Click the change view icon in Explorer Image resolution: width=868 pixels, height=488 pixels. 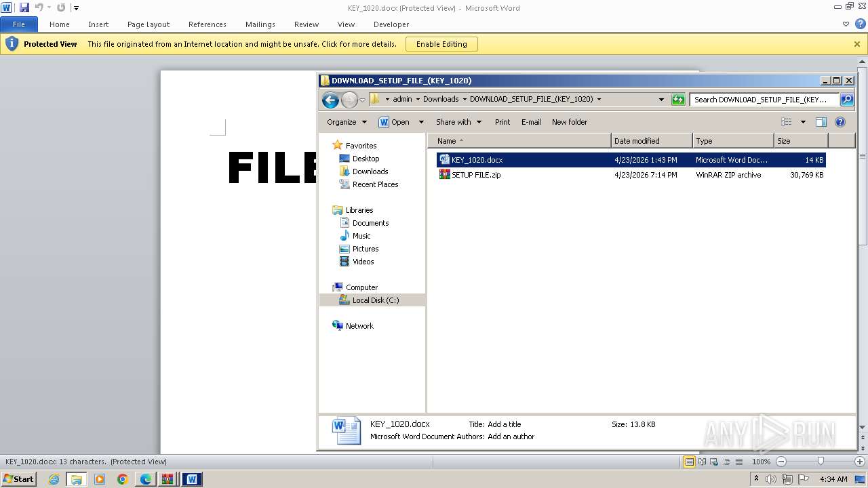[x=787, y=122]
